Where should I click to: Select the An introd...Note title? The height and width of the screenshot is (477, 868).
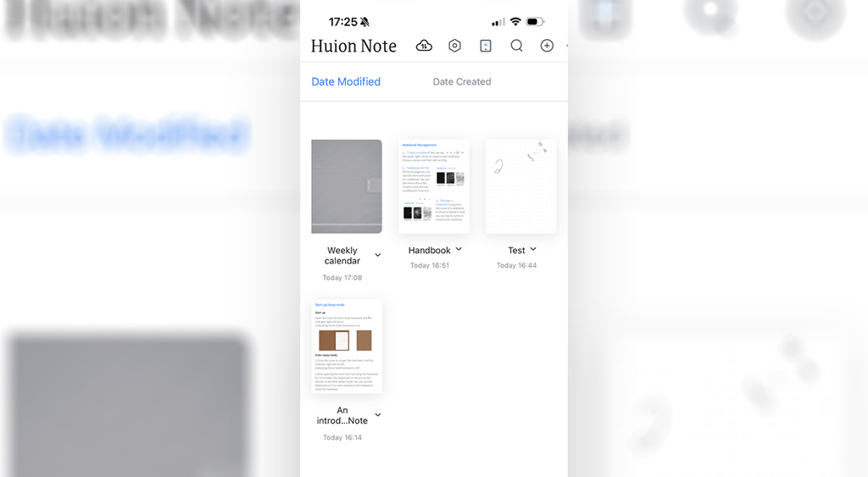pyautogui.click(x=342, y=416)
